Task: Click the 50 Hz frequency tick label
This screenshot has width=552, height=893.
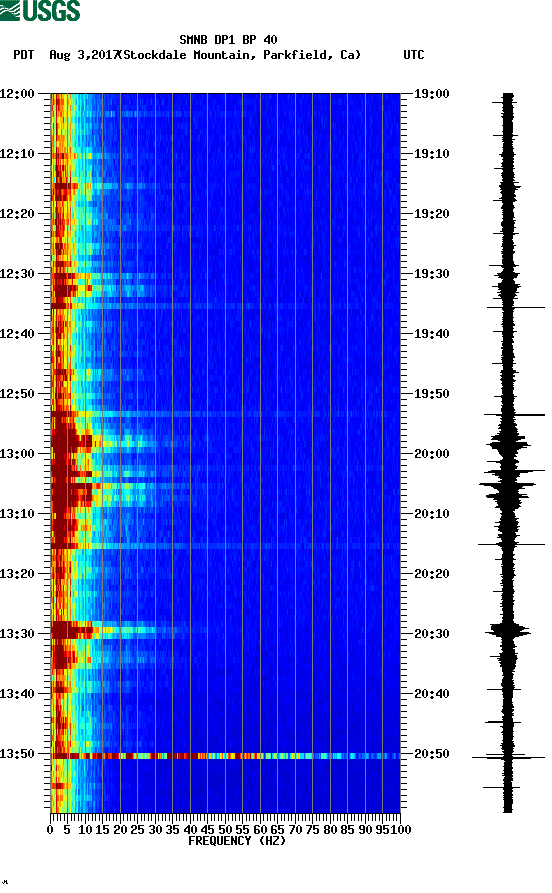Action: tap(225, 830)
